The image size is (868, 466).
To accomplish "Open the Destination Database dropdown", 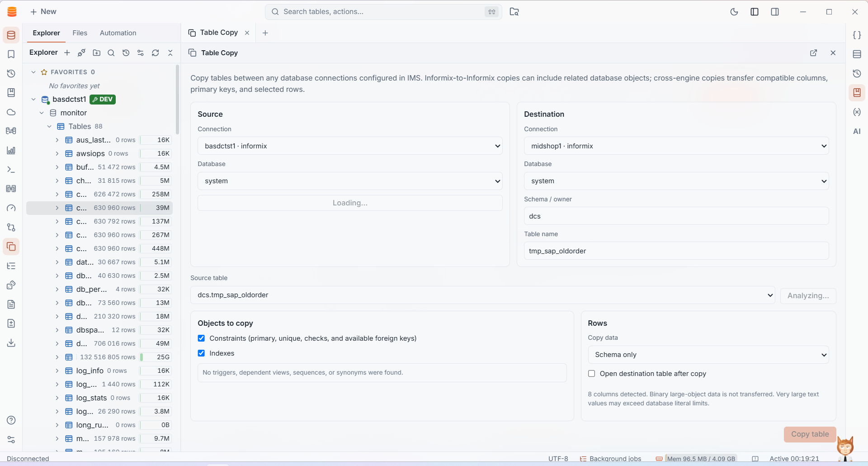I will coord(676,181).
